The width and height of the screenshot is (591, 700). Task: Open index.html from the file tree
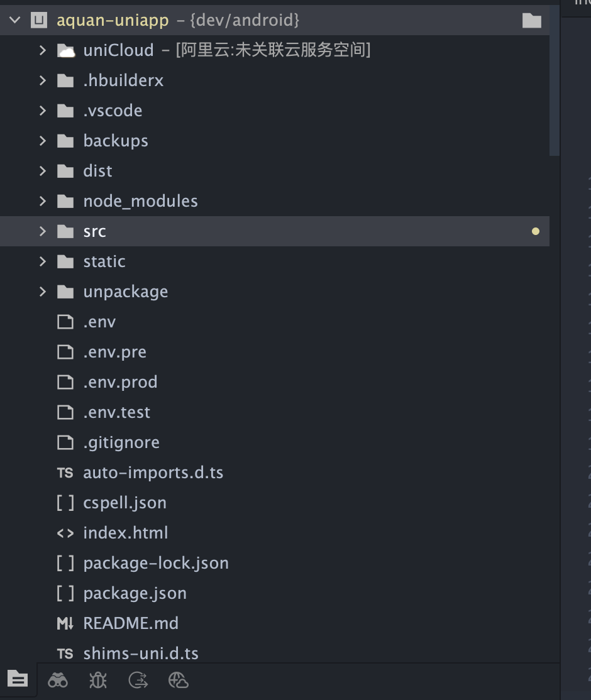pyautogui.click(x=125, y=533)
